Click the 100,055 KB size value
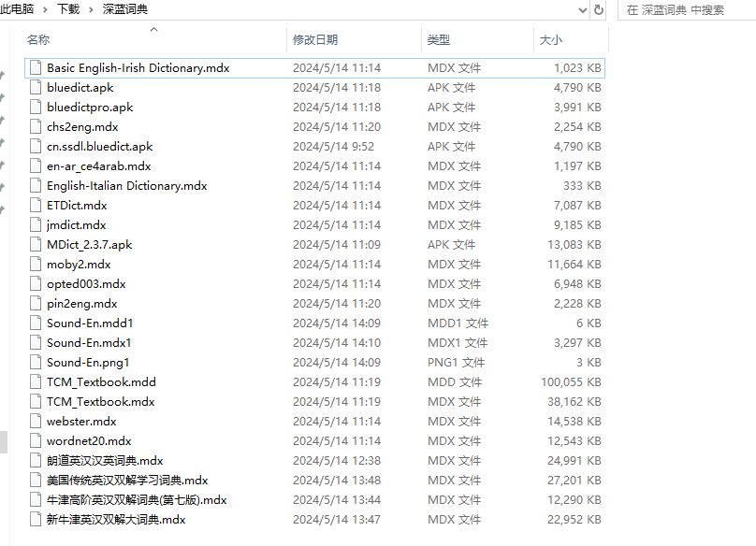The image size is (756, 546). coord(571,382)
